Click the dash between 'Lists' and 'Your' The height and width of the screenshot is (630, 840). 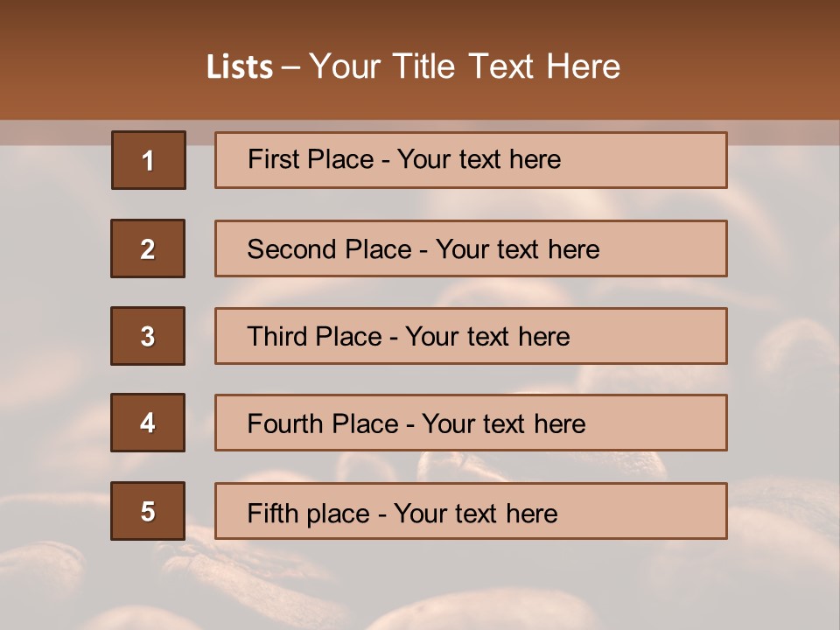(290, 67)
